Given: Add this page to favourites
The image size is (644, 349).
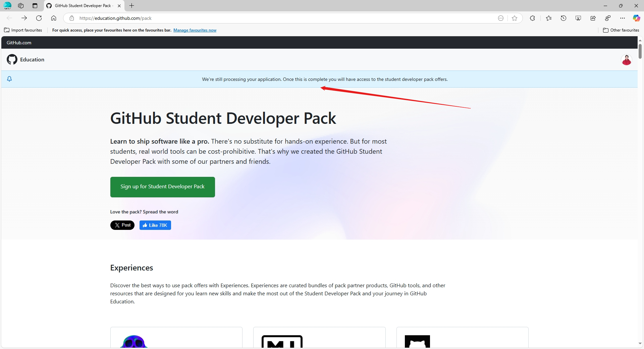Looking at the screenshot, I should coord(515,18).
